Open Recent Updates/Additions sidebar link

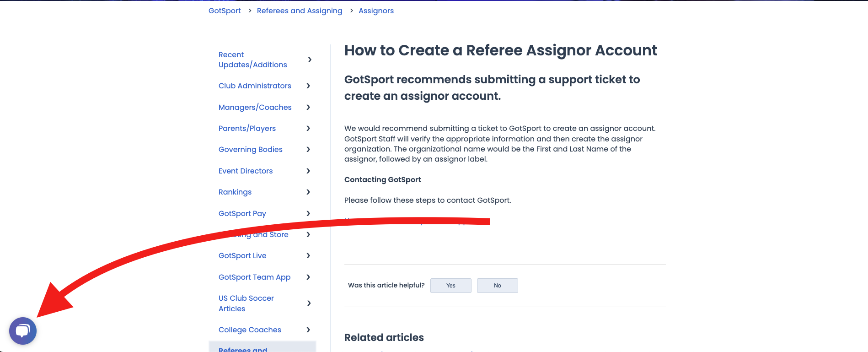[253, 60]
